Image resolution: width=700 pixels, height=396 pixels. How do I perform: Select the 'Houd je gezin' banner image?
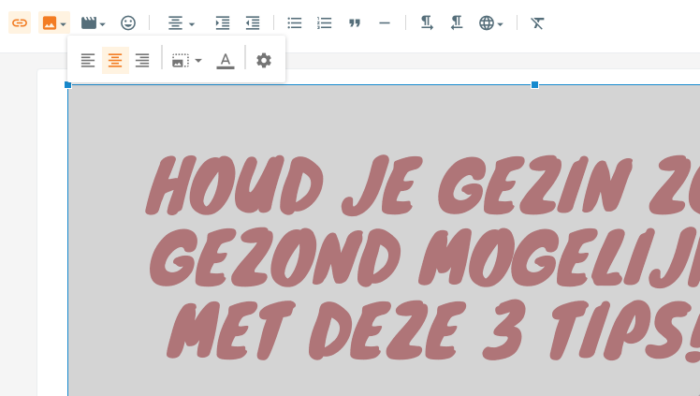(x=384, y=240)
